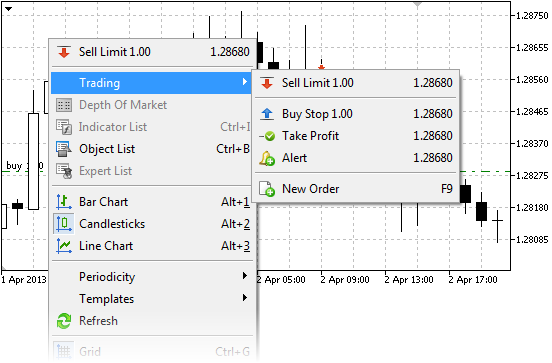Open Object List from the menu

[x=152, y=149]
